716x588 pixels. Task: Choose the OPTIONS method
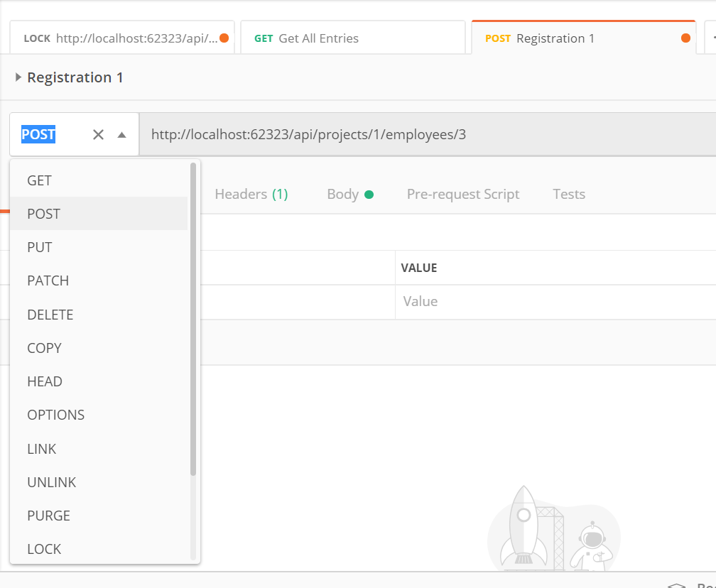coord(56,415)
